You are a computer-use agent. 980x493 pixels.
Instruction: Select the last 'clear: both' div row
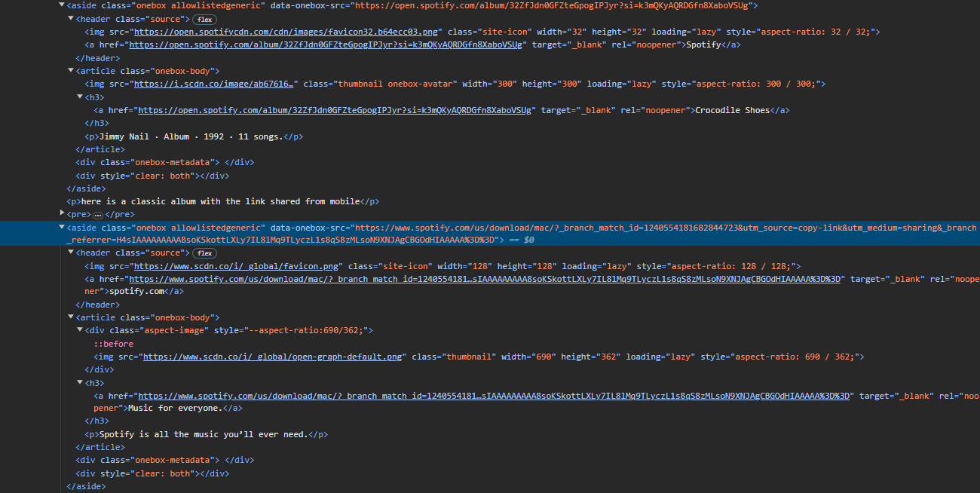pos(152,473)
